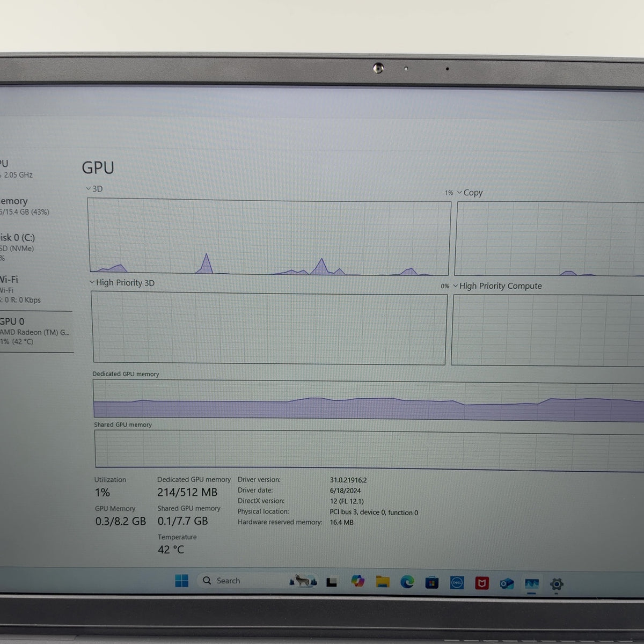Click driver version 31.0.21916.2

click(x=348, y=480)
